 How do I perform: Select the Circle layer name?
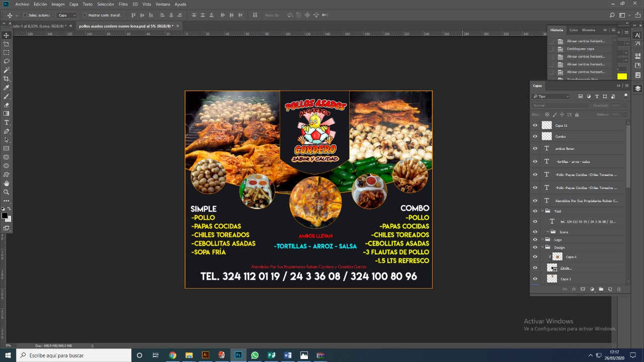(x=566, y=268)
